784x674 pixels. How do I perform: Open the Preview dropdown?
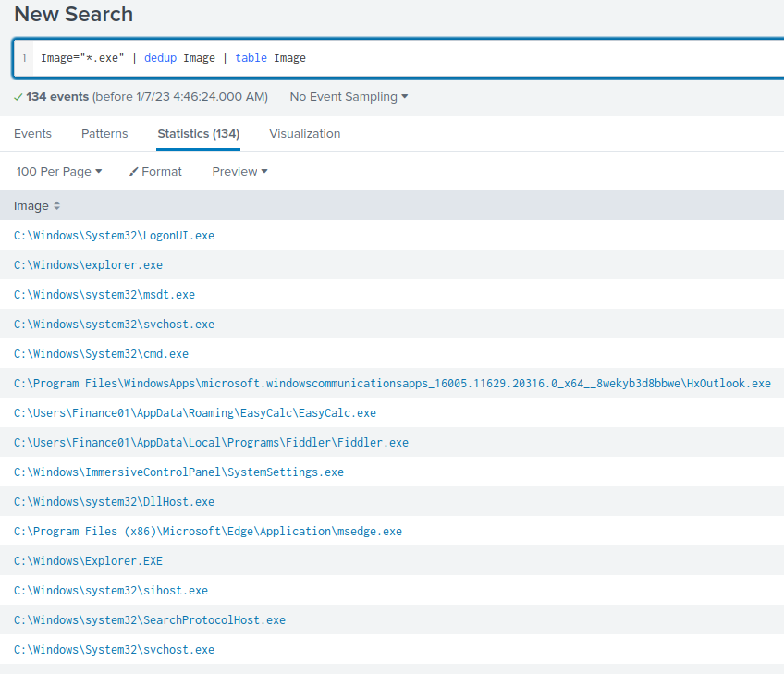[240, 171]
